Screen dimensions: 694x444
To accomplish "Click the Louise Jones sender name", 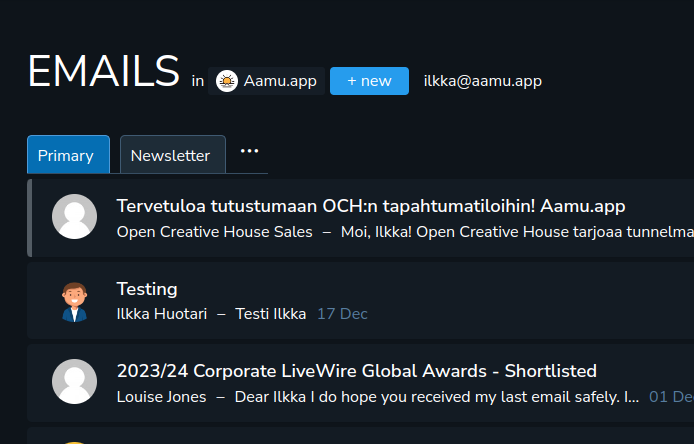I will pos(162,397).
